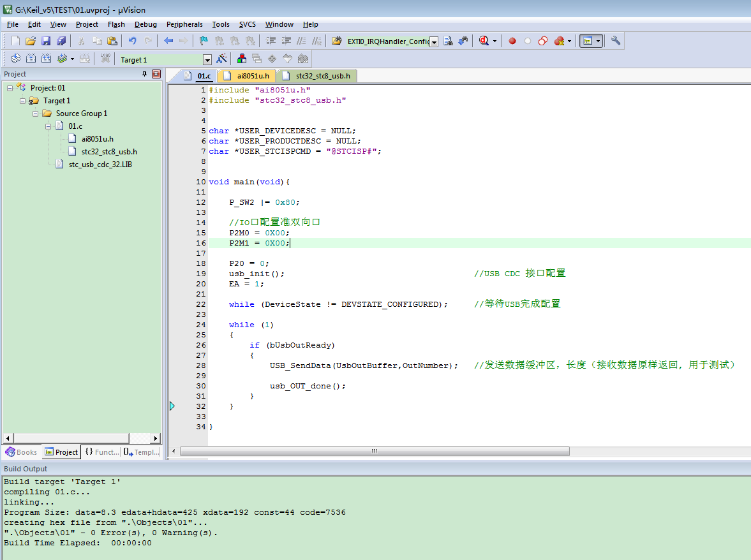Screen dimensions: 751x560
Task: Switch to the Books panel tab
Action: pos(21,452)
